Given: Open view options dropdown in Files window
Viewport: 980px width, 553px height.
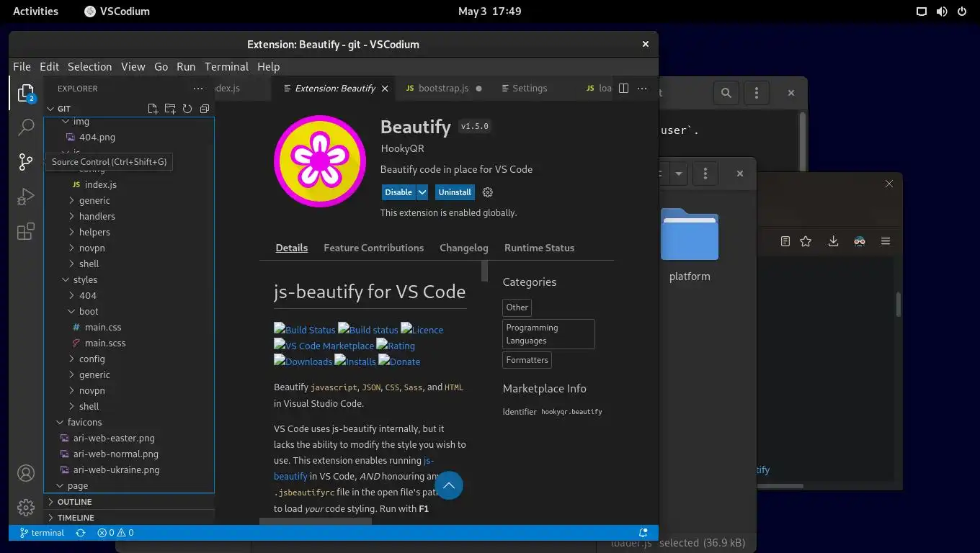Looking at the screenshot, I should pos(678,174).
